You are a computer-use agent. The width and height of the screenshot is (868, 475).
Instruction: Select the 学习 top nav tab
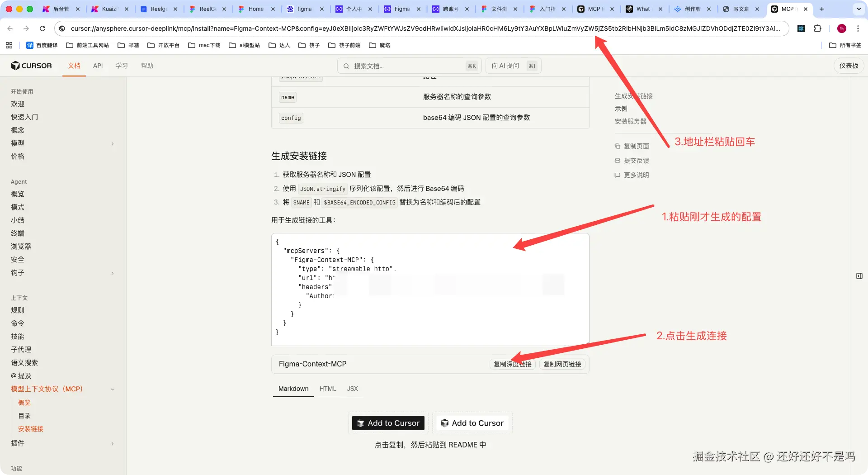coord(122,66)
